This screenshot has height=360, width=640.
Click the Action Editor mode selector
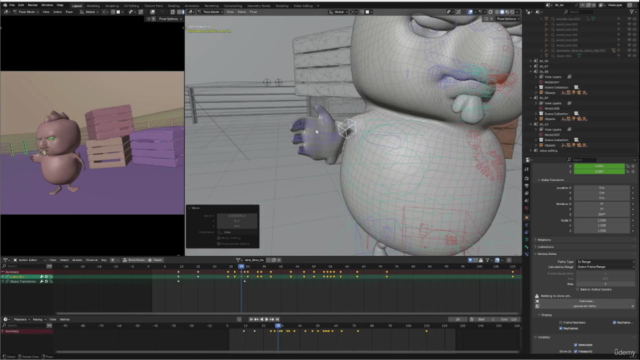click(x=29, y=260)
